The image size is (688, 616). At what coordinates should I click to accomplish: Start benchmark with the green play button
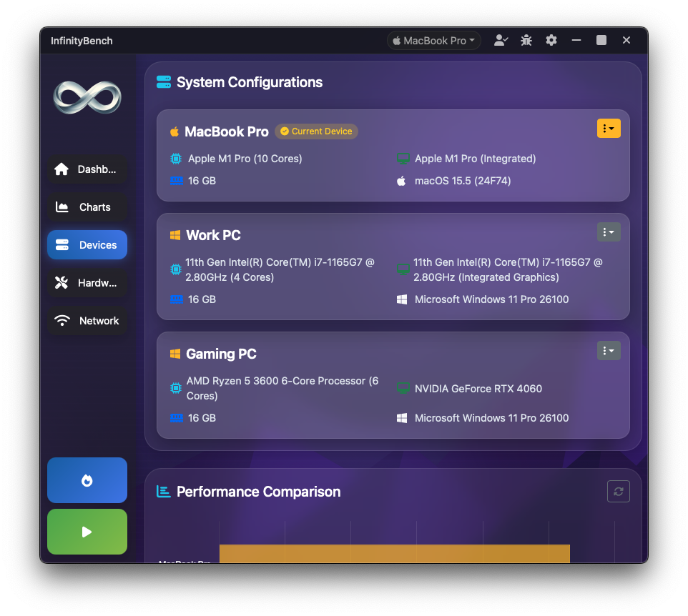tap(87, 532)
